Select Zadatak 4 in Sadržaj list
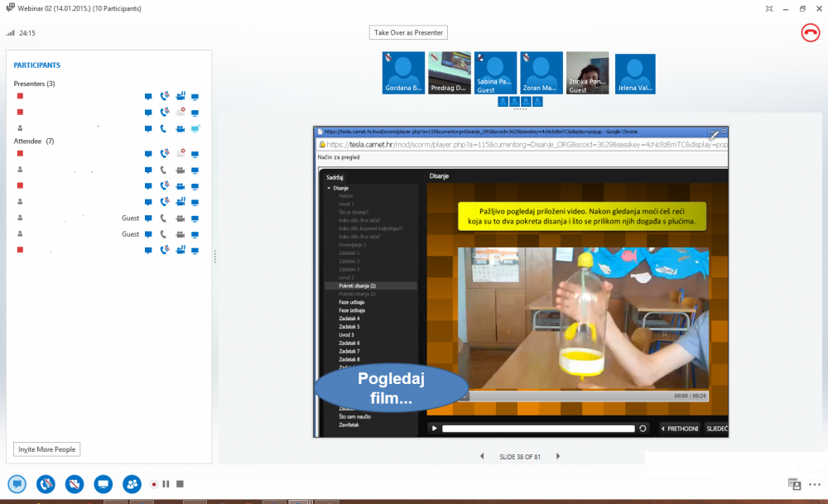This screenshot has height=504, width=828. [x=349, y=319]
